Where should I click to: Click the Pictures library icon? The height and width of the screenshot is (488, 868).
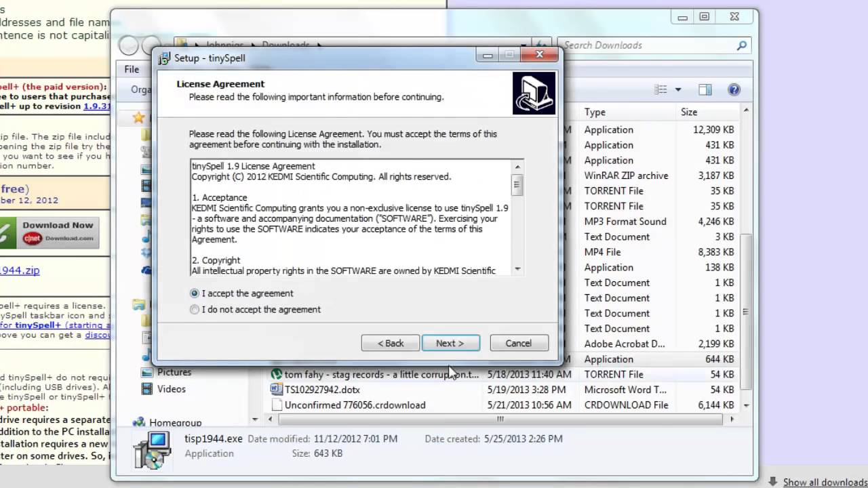pos(146,372)
